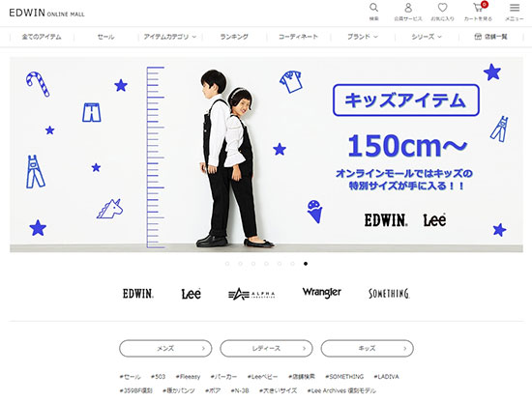Open 全てのアイテム nav item
The width and height of the screenshot is (532, 402).
coord(42,37)
